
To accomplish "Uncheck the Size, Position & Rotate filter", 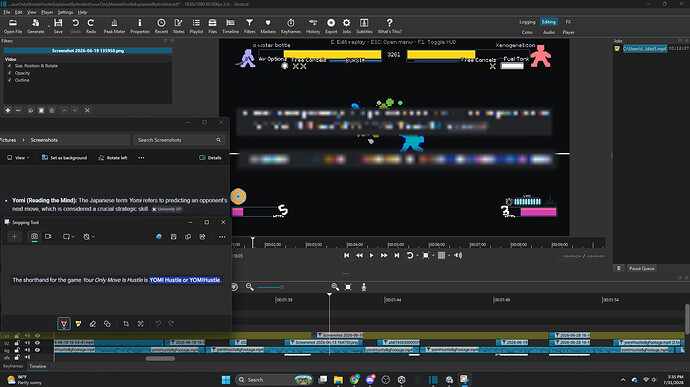I will pos(10,66).
